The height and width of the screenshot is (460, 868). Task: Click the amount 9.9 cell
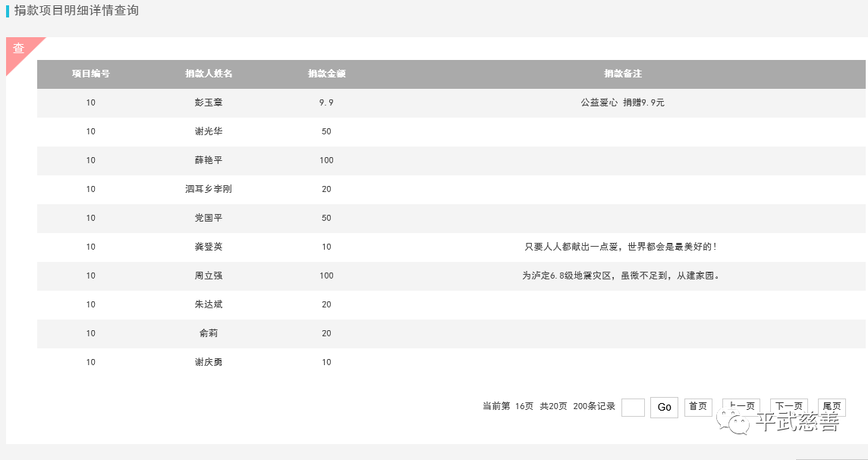[x=326, y=102]
